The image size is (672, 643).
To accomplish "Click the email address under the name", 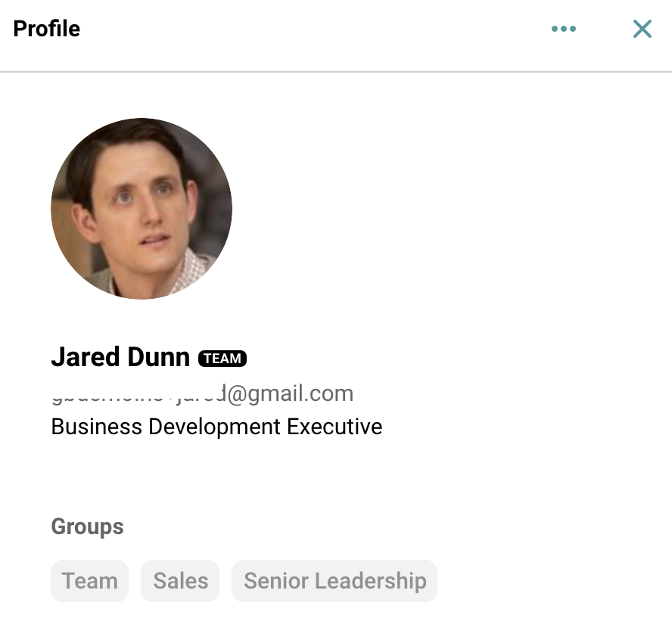I will click(202, 393).
